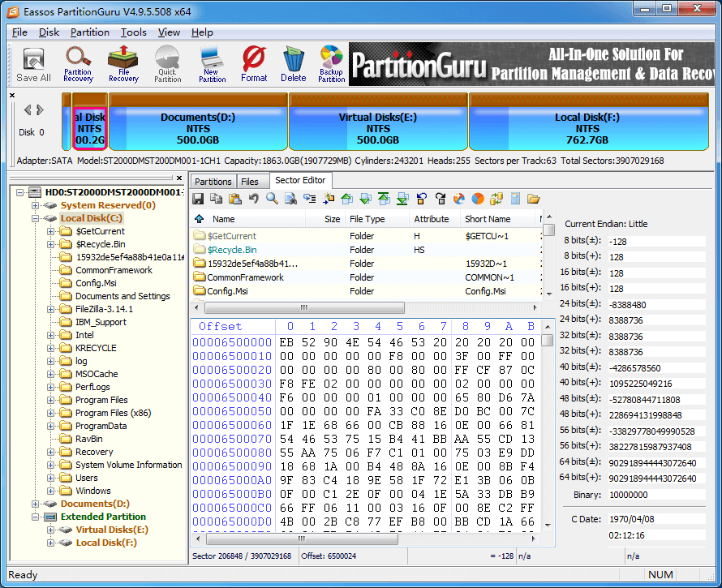
Task: Expand the Program Files (x86) node
Action: pos(50,413)
